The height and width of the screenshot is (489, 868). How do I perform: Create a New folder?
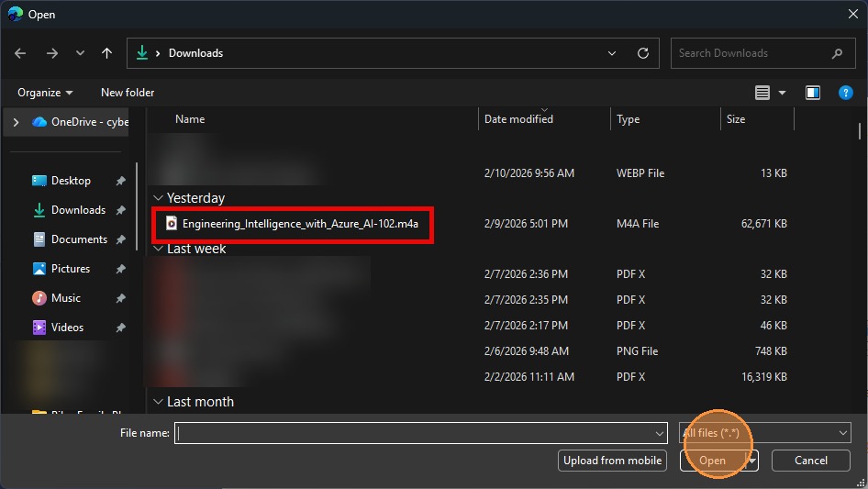(x=128, y=93)
